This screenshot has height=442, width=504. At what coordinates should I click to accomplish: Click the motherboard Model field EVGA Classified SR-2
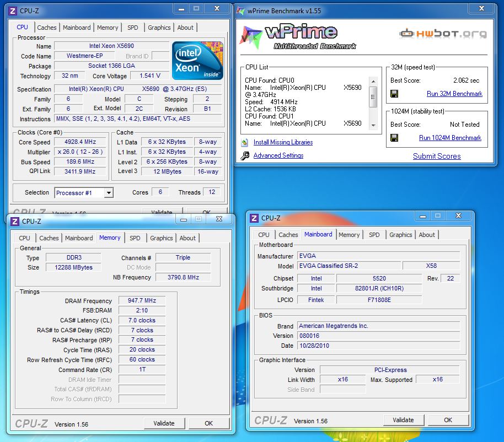350,266
